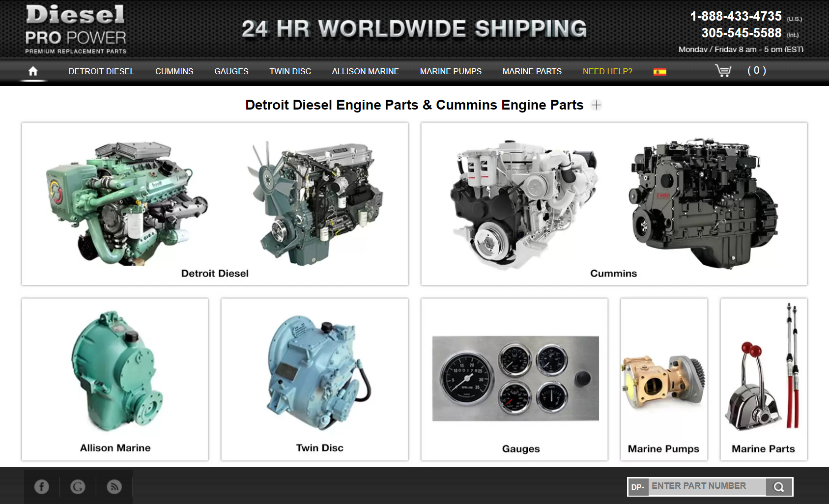The width and height of the screenshot is (829, 504).
Task: Select the Gauges panel image tile
Action: pyautogui.click(x=515, y=379)
